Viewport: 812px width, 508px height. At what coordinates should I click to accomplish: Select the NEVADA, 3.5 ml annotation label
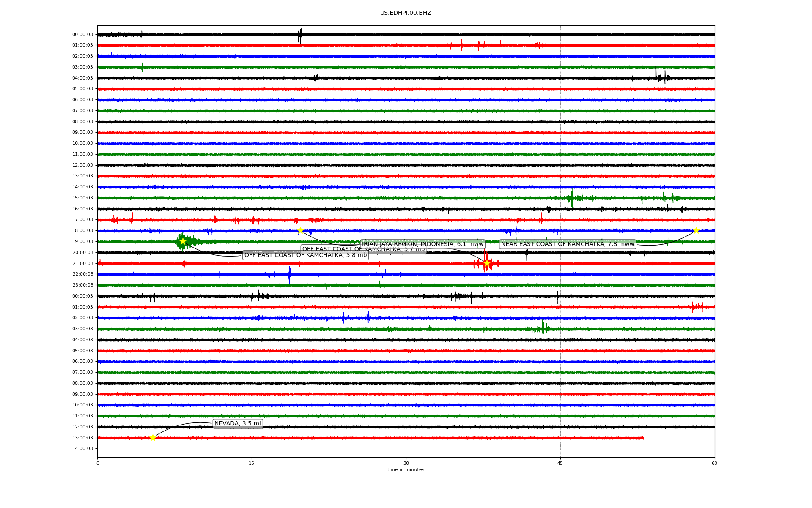(238, 423)
